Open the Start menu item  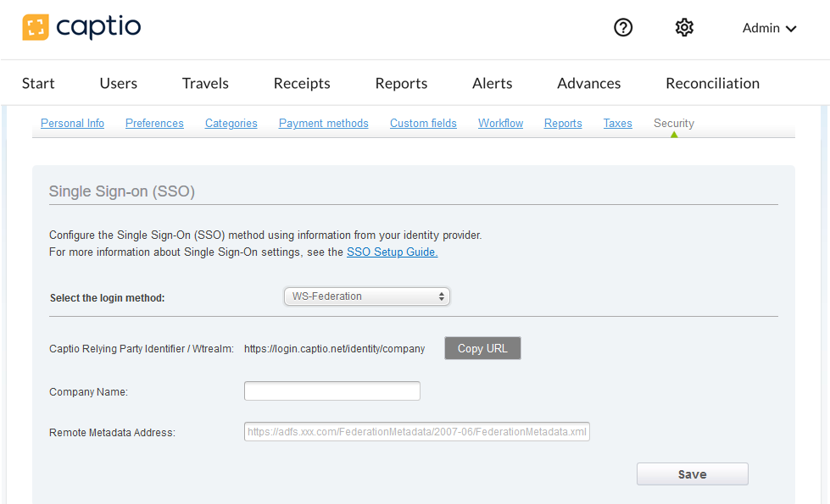coord(37,83)
